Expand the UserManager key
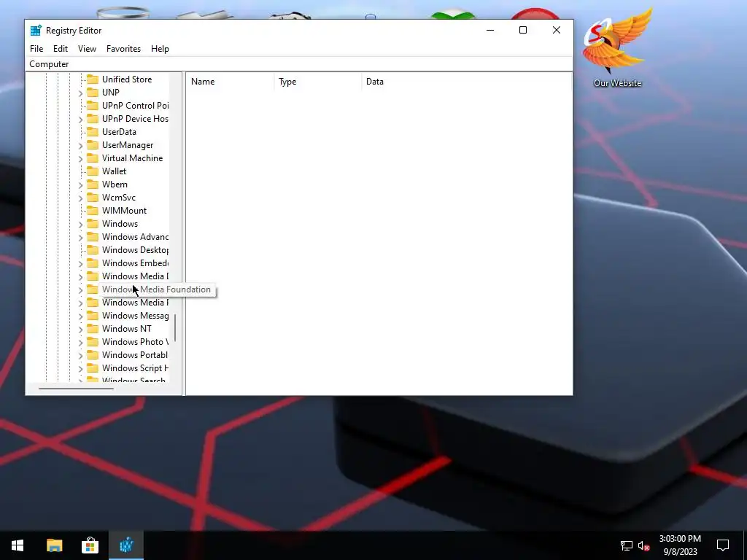This screenshot has height=560, width=747. point(80,145)
